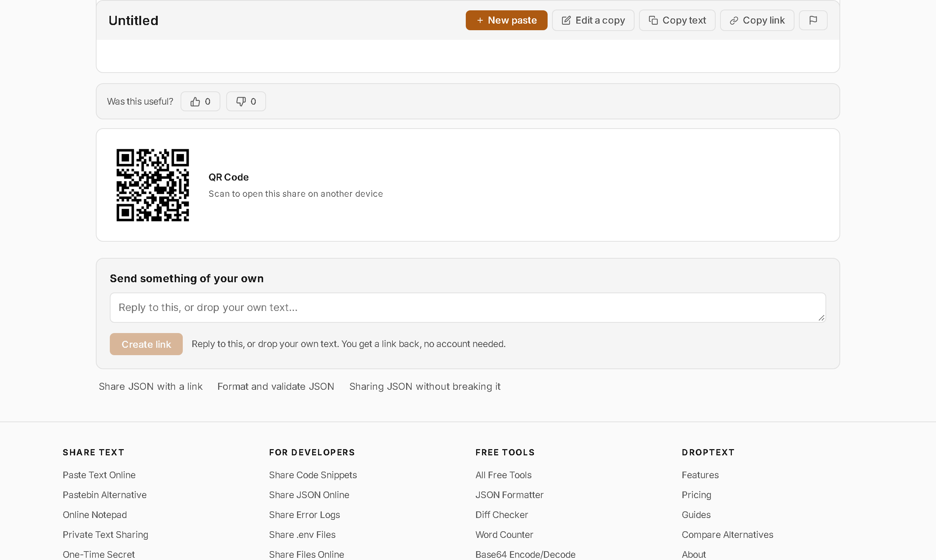Open Diff Checker tool link

pos(502,515)
